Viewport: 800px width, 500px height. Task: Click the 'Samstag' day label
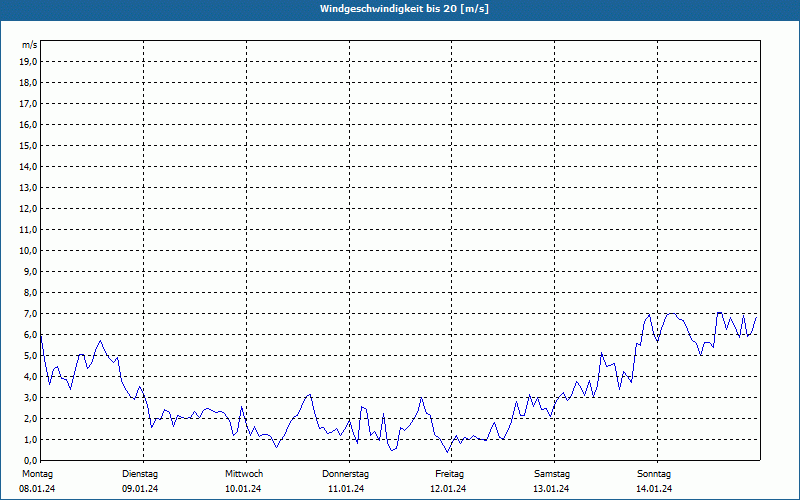[x=552, y=474]
